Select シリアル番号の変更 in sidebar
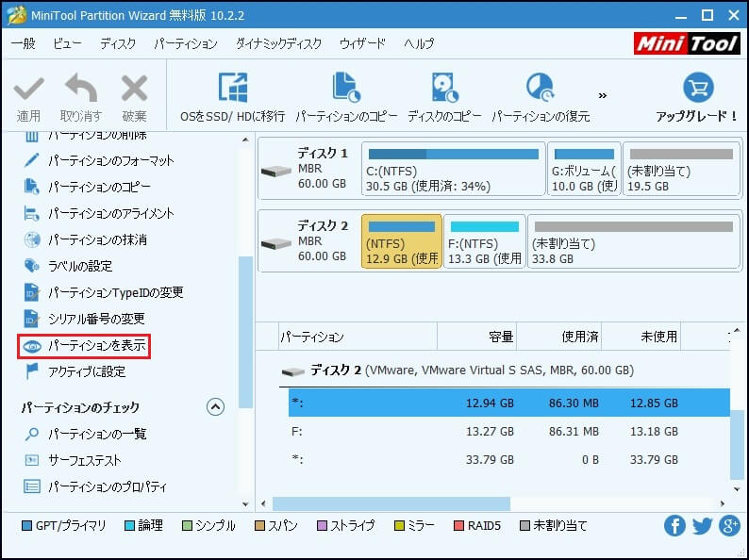This screenshot has height=560, width=749. coord(84,319)
